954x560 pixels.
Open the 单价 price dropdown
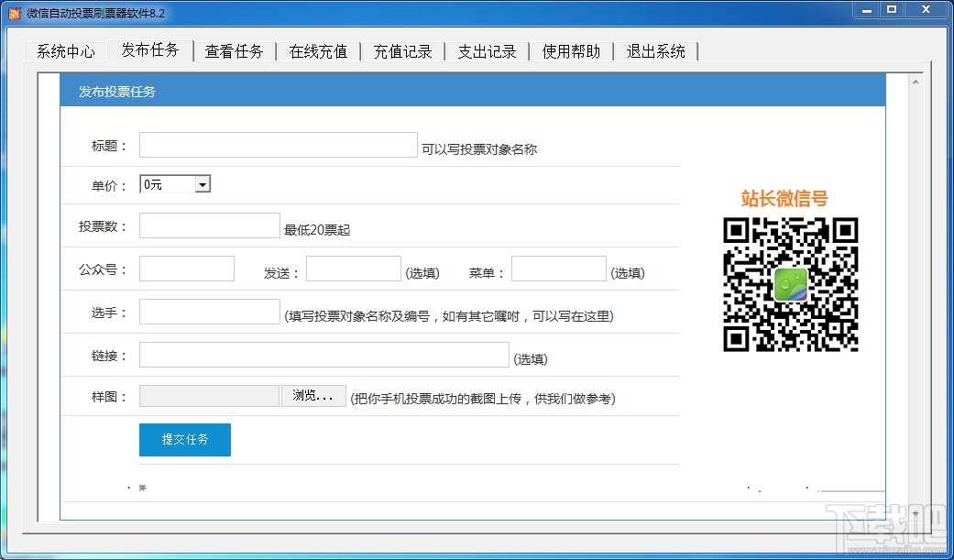[x=175, y=184]
